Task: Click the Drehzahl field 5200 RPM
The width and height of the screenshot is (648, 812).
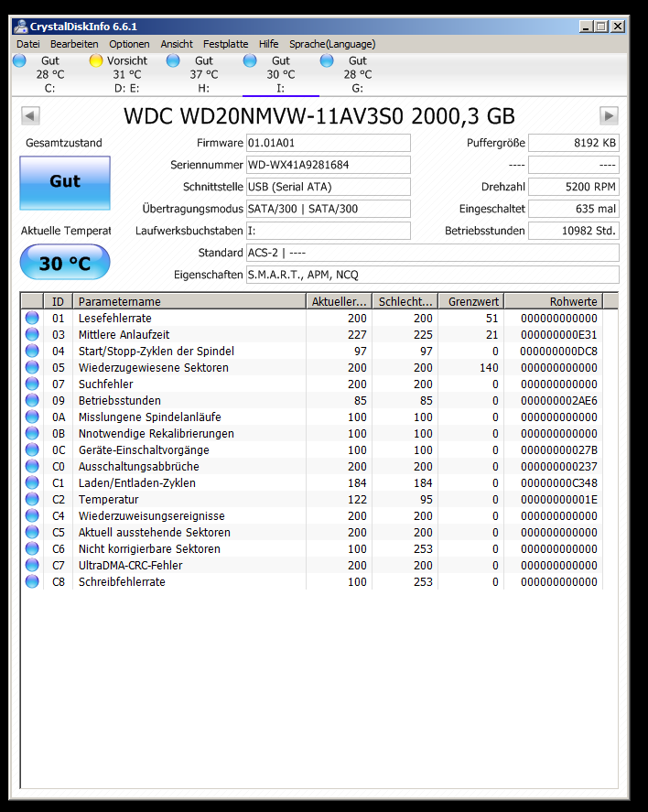Action: click(574, 187)
